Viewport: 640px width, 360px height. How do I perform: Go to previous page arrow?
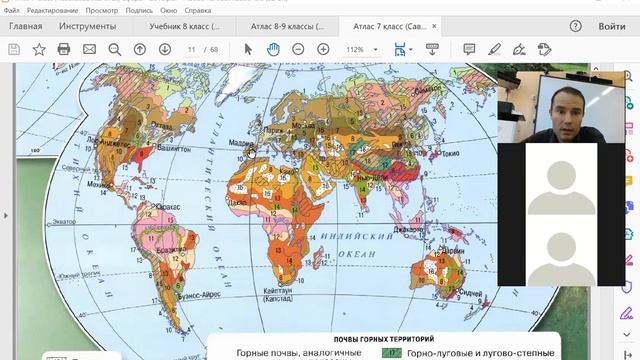click(140, 50)
